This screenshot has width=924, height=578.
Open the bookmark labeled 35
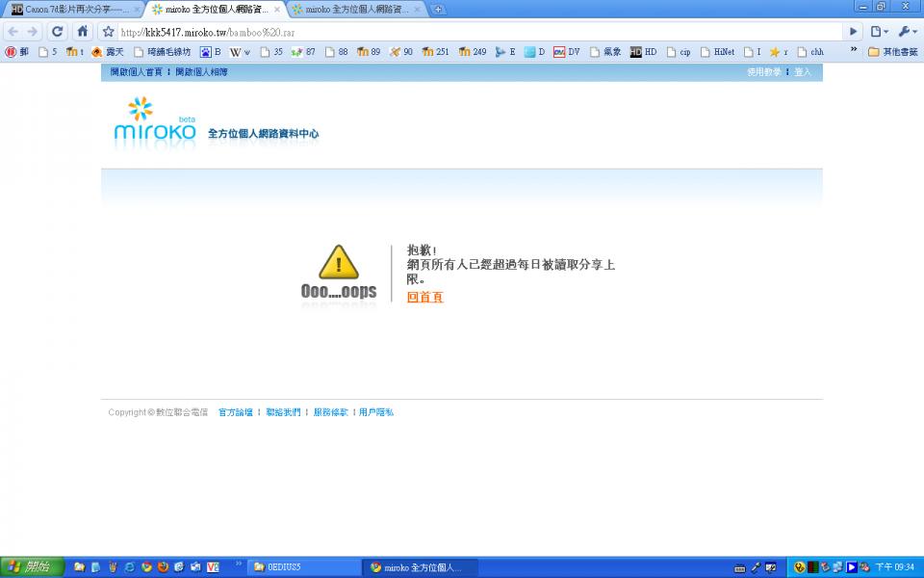click(271, 52)
